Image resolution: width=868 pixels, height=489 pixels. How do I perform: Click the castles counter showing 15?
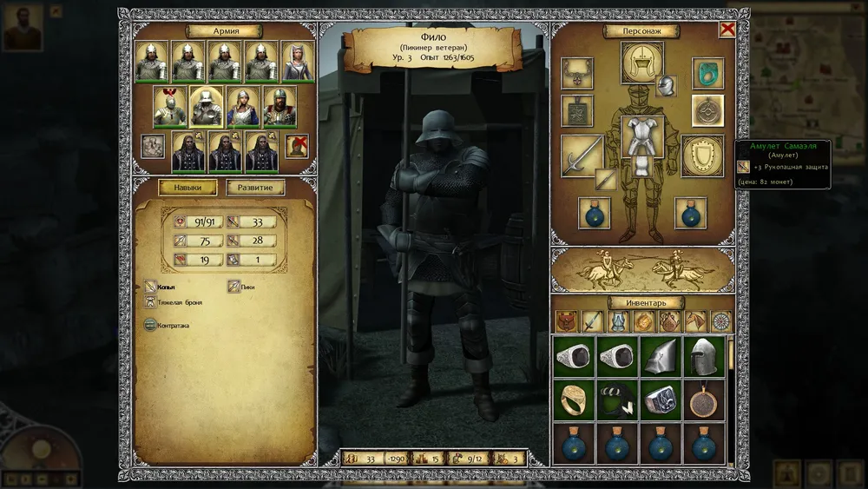click(x=427, y=459)
